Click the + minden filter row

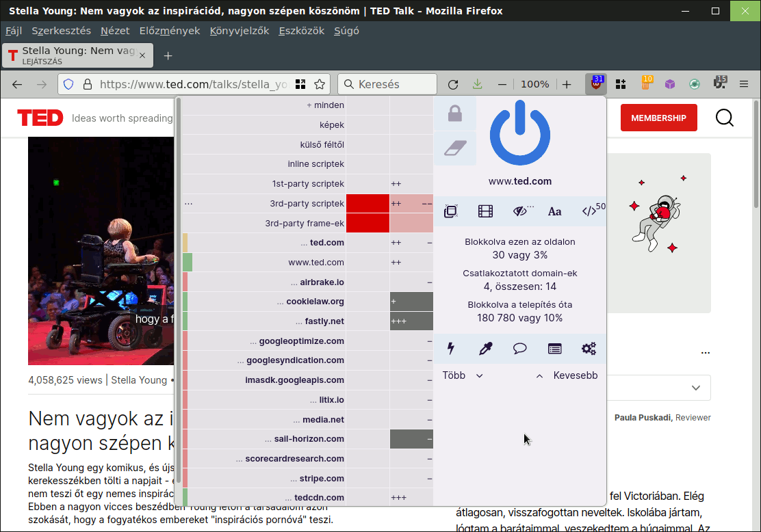point(264,105)
